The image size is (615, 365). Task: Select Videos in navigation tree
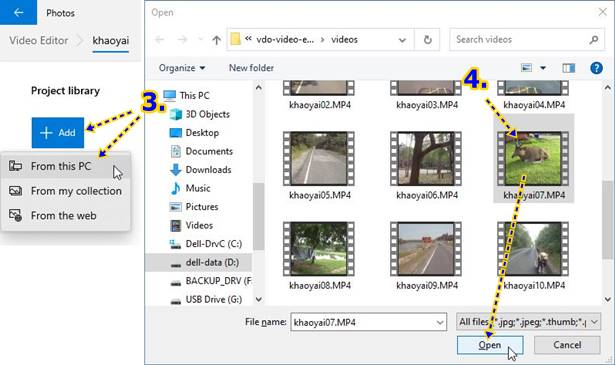tap(199, 225)
